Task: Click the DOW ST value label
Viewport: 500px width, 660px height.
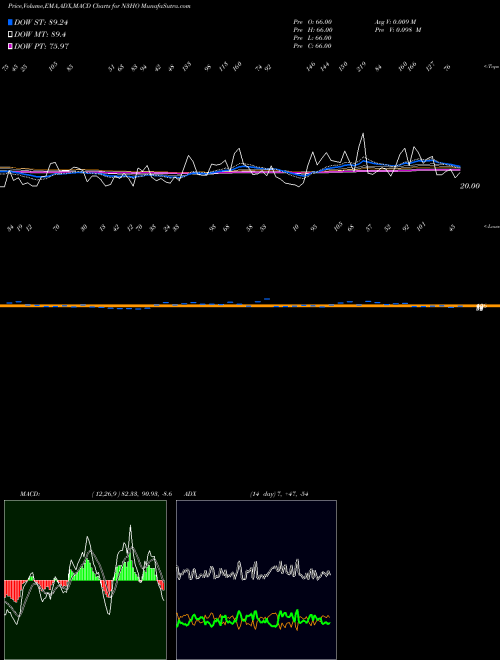Action: point(41,22)
